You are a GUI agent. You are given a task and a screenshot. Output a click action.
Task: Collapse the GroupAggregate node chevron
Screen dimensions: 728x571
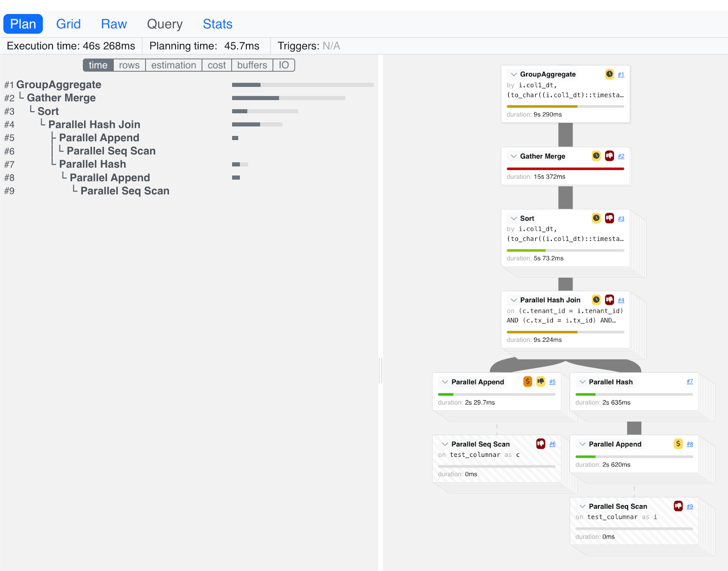(x=514, y=75)
